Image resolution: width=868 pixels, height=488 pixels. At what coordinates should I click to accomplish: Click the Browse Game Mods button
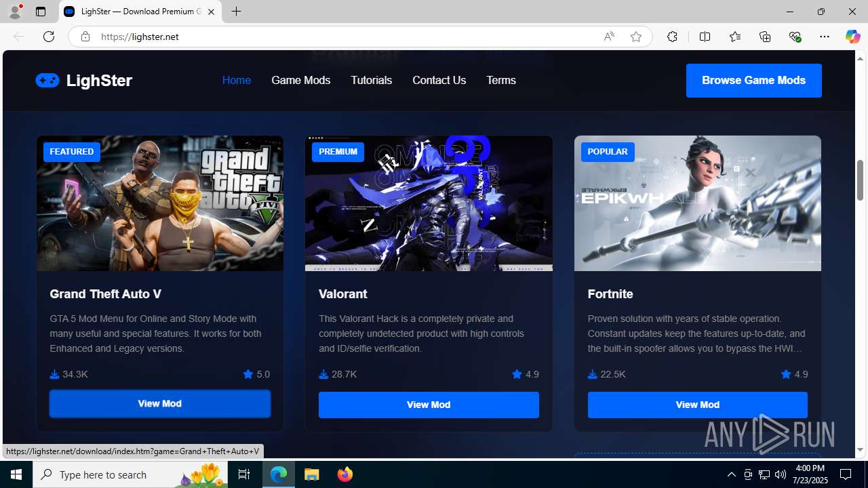pyautogui.click(x=753, y=81)
